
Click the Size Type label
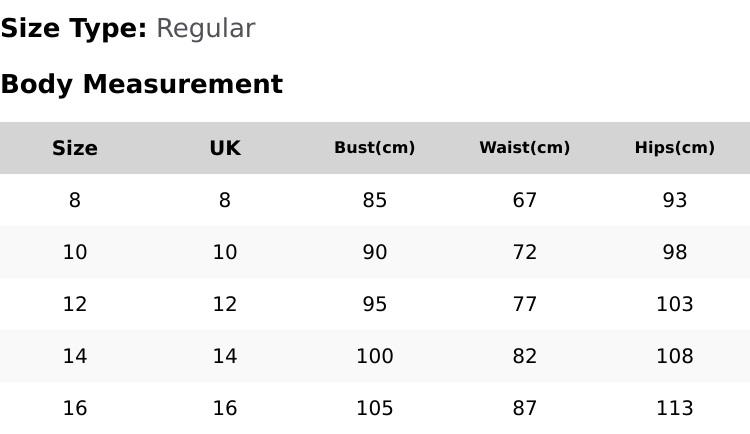point(74,28)
